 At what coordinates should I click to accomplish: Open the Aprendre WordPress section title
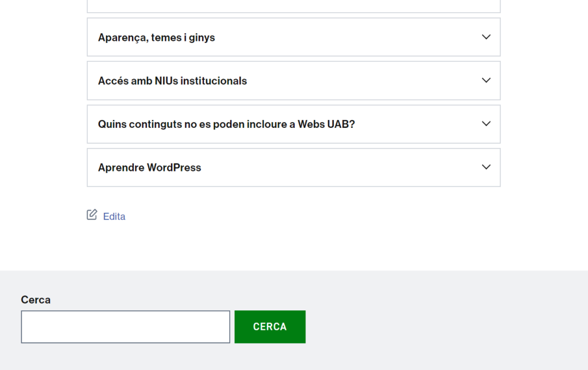149,168
